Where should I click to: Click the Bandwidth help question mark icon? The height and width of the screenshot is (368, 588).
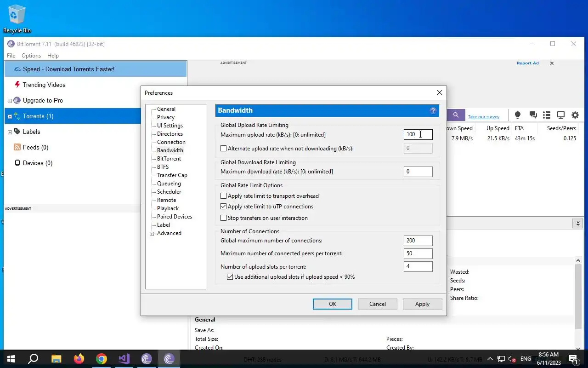(433, 110)
